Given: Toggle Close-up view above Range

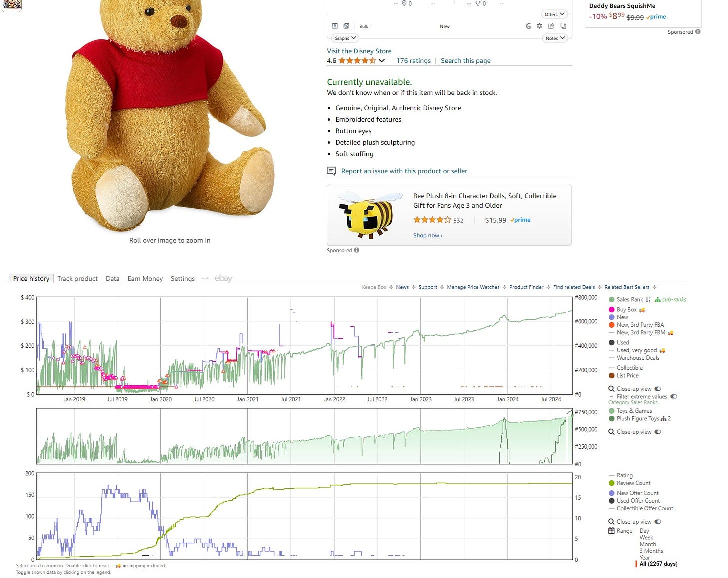Looking at the screenshot, I should pos(658,522).
